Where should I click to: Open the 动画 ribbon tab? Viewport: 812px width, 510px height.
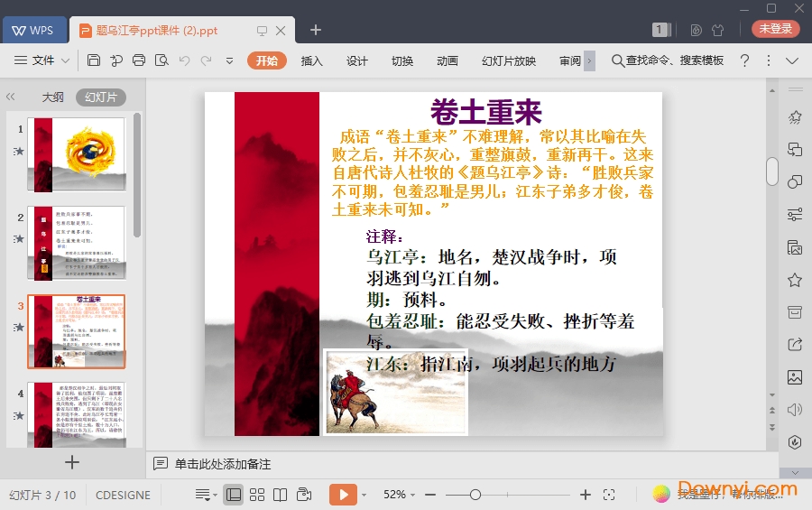pyautogui.click(x=448, y=60)
